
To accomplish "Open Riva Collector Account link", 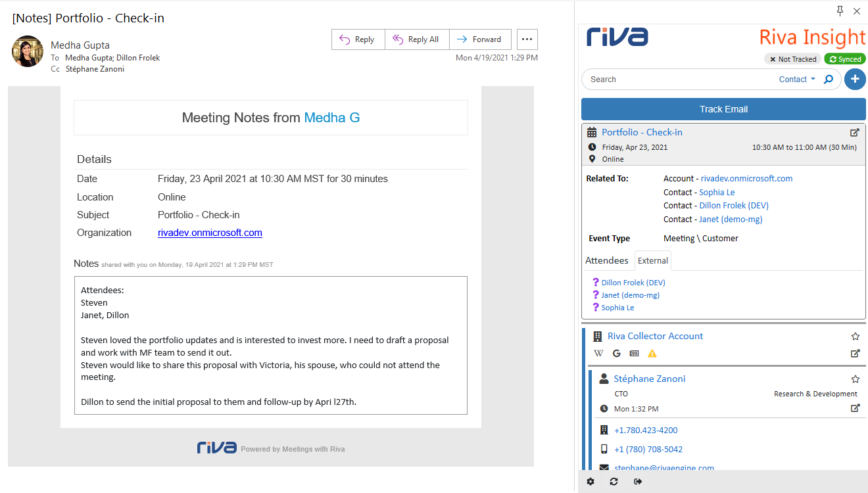I will click(655, 336).
